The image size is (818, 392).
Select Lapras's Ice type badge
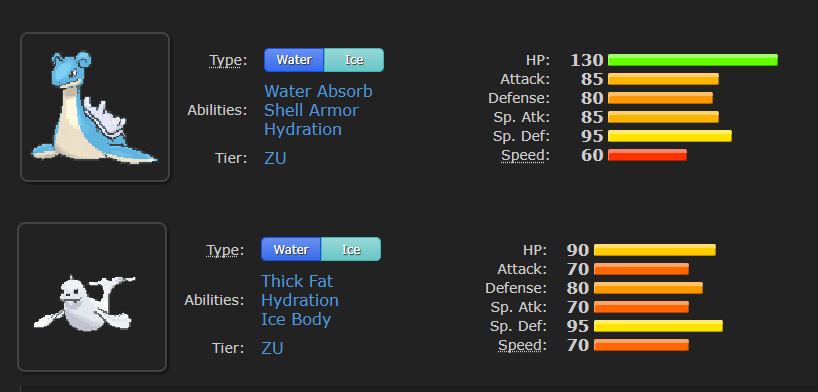(x=354, y=60)
